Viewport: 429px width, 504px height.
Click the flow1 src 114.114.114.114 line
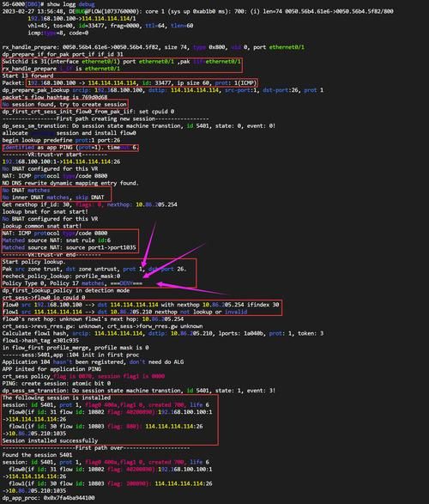[x=125, y=312]
